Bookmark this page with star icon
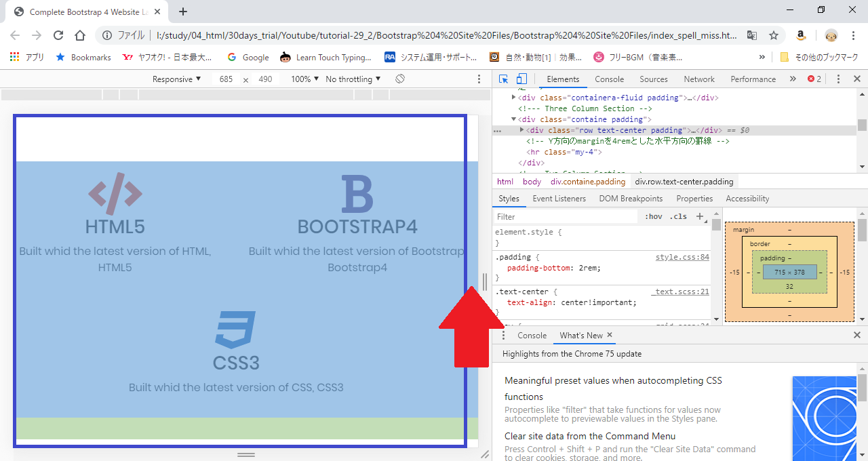The width and height of the screenshot is (868, 461). [x=774, y=35]
